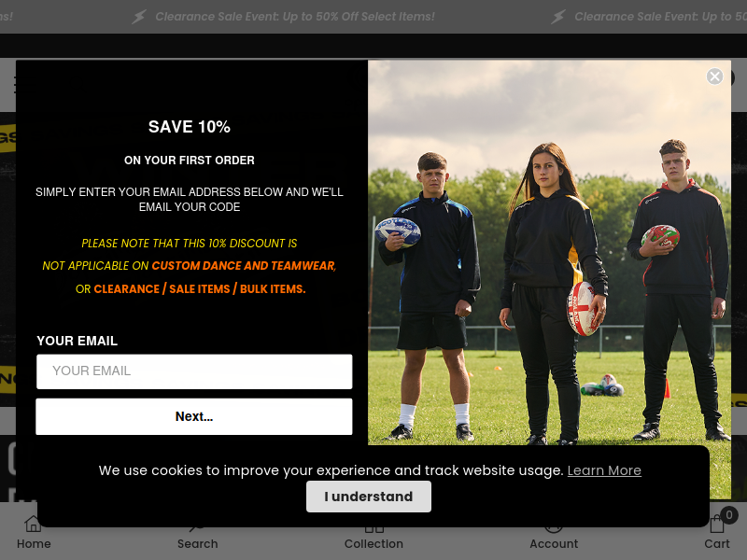This screenshot has height=560, width=747.
Task: Click the CUSTOM DANCE AND TEAMWEAR text
Action: 244,266
